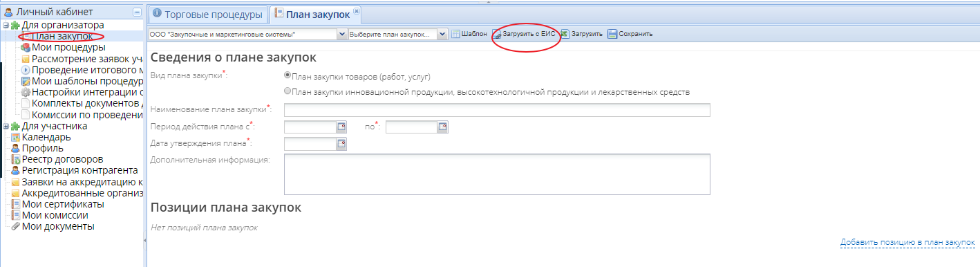Open calendar picker for plan end date

pyautogui.click(x=443, y=127)
